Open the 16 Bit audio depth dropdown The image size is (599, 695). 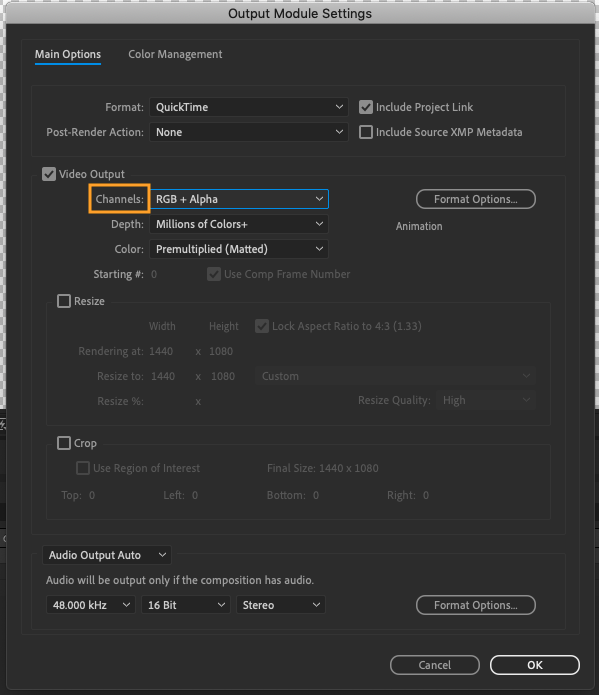[x=186, y=605]
